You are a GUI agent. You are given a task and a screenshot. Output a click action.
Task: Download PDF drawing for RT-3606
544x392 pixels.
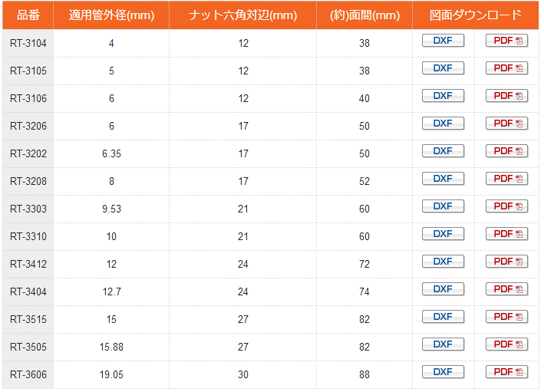click(507, 372)
